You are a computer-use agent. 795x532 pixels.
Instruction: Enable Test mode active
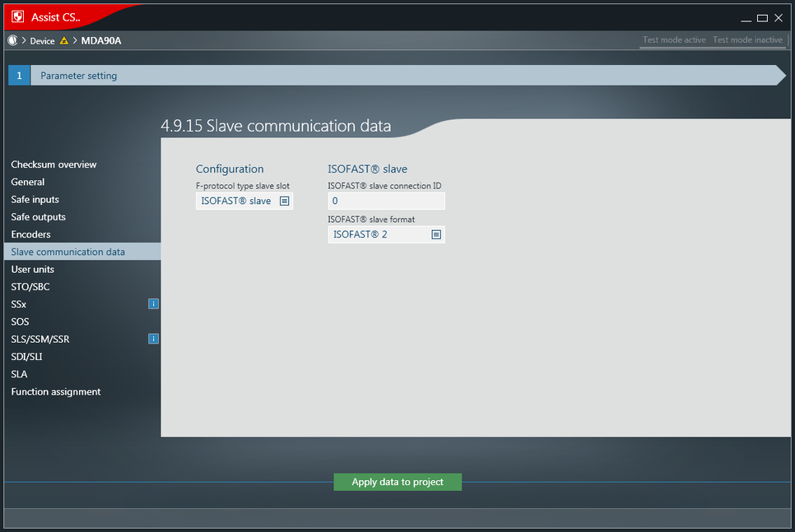674,40
